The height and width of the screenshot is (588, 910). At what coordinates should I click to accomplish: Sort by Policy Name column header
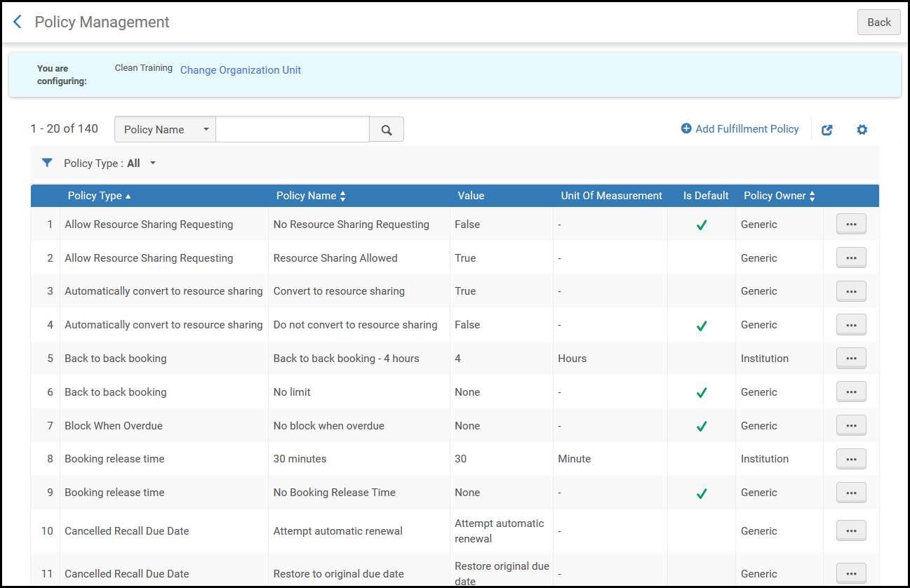tap(311, 196)
